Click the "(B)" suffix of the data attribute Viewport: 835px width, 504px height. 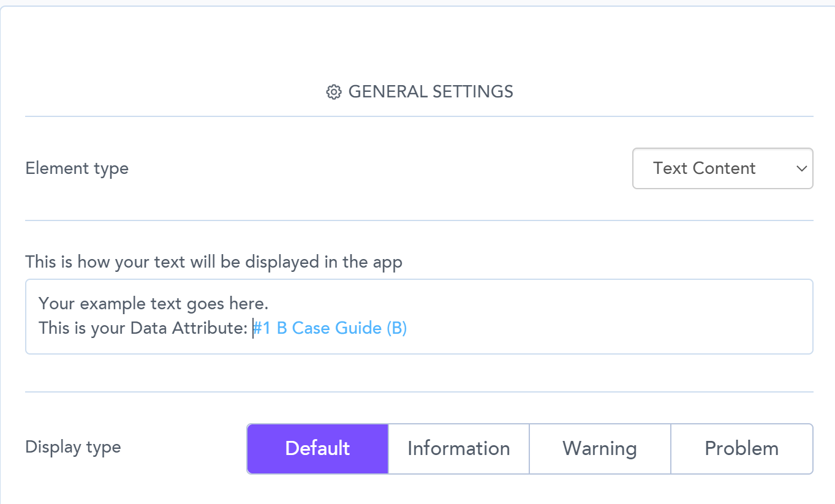396,328
